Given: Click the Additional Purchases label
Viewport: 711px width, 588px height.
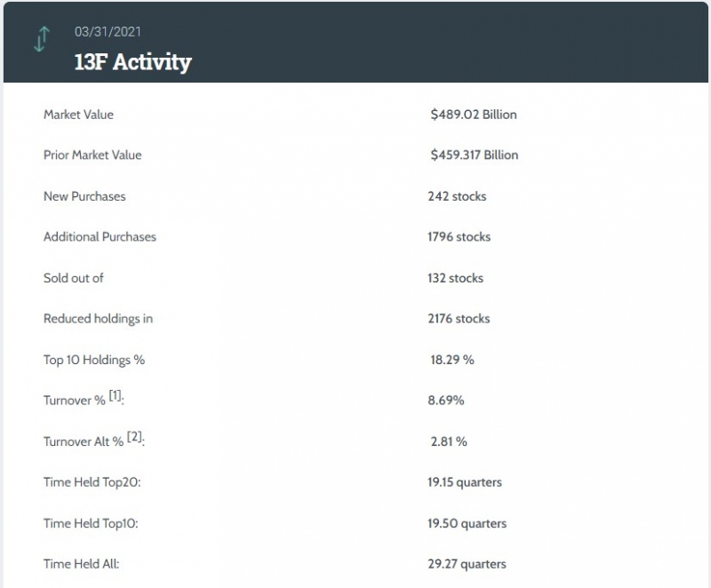Looking at the screenshot, I should coord(100,237).
